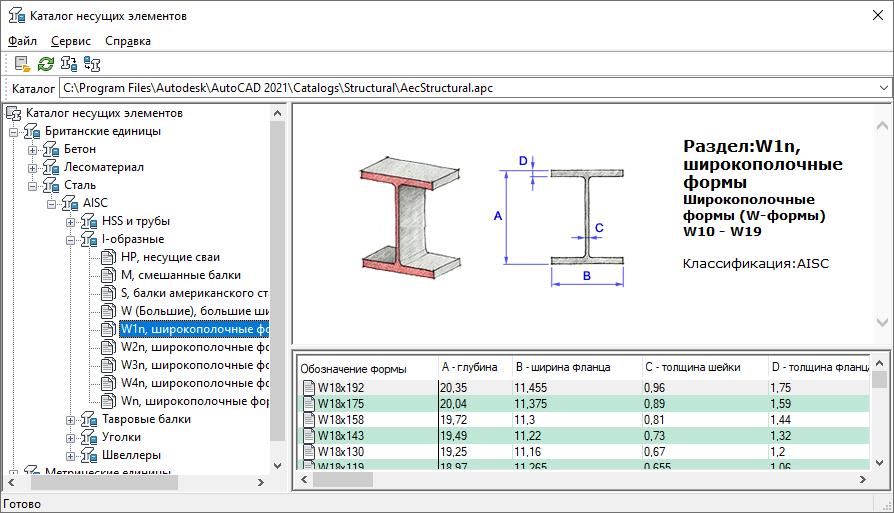The height and width of the screenshot is (513, 894).
Task: Click the AISC catalog icon
Action: 70,203
